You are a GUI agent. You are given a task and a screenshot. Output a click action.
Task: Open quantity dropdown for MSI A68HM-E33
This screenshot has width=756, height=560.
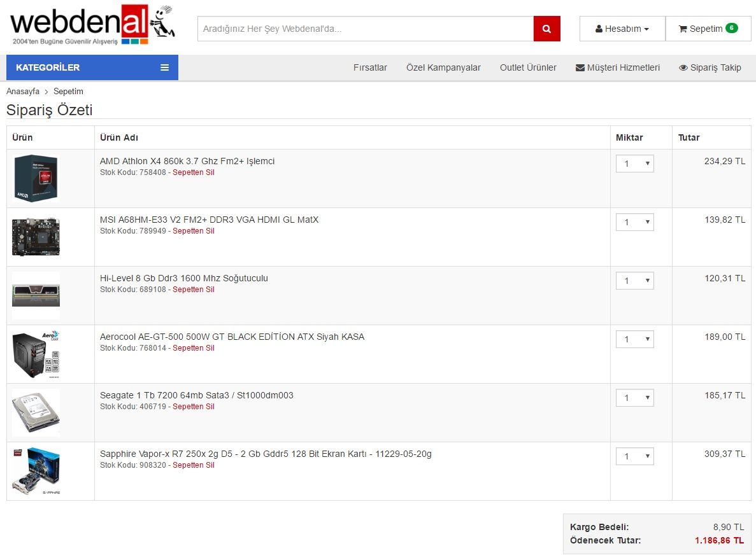[x=635, y=222]
